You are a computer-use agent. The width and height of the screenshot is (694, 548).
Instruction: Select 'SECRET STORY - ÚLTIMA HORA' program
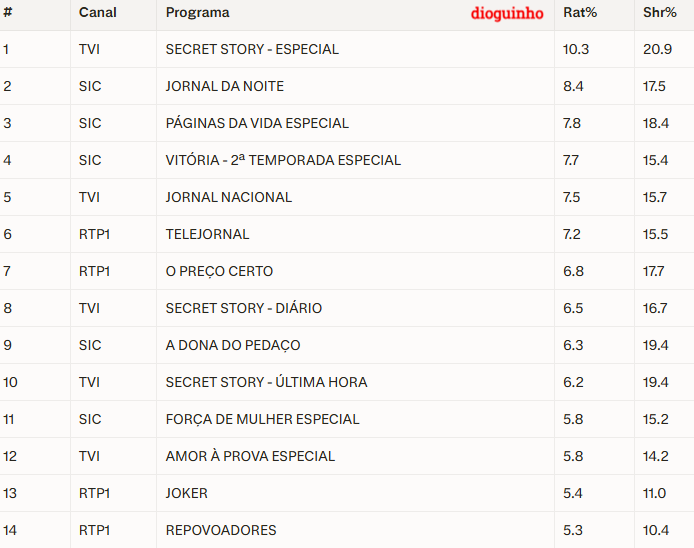click(x=266, y=382)
